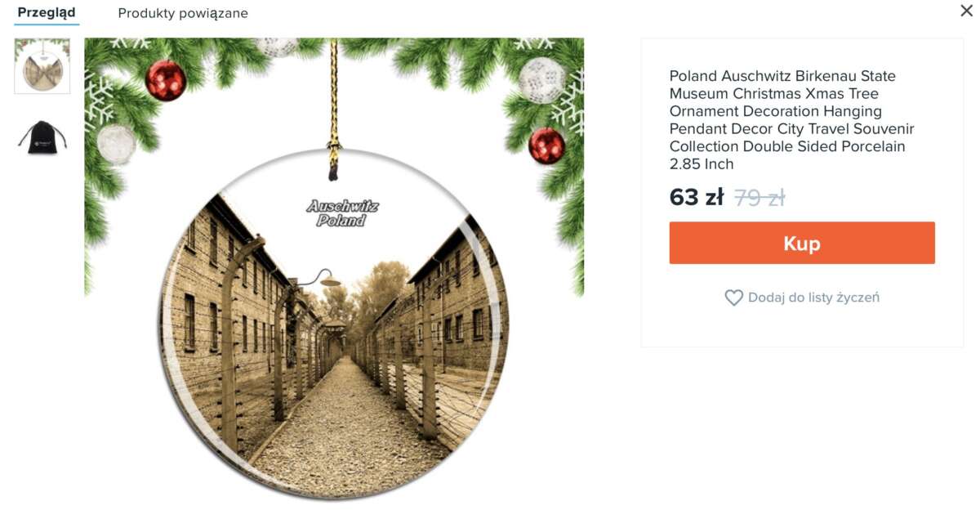Viewport: 980px width, 528px height.
Task: Open the Produkty powiązane tab
Action: tap(183, 13)
